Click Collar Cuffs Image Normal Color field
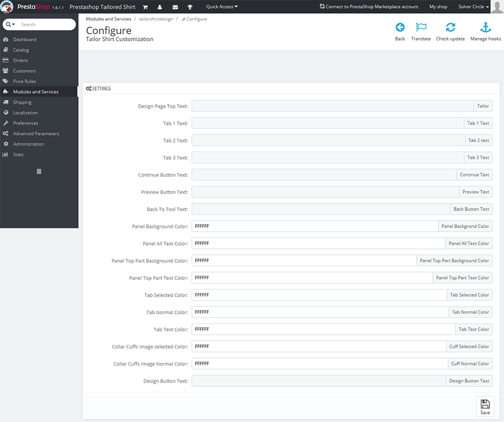 point(320,364)
